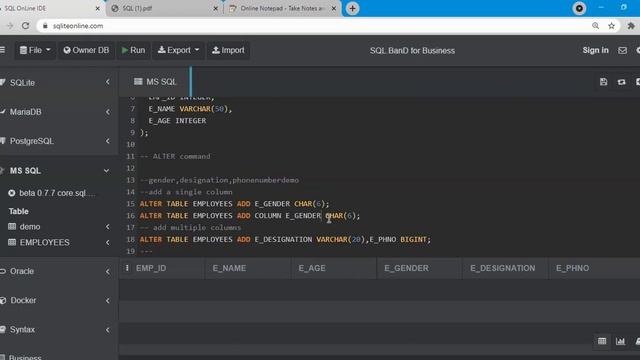Switch to Online Notepad browser tab

(x=282, y=8)
